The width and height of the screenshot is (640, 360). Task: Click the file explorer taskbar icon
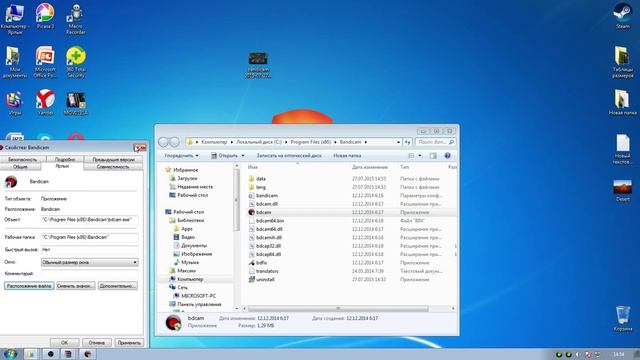31,354
